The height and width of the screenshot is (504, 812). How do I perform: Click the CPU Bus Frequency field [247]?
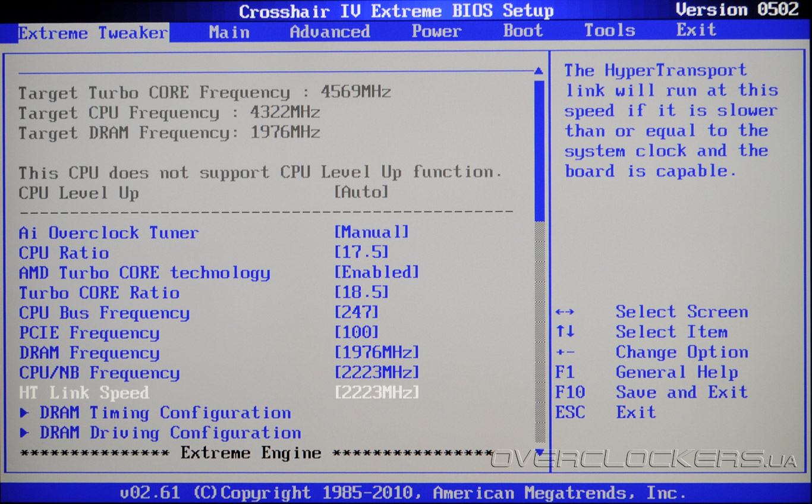coord(356,312)
